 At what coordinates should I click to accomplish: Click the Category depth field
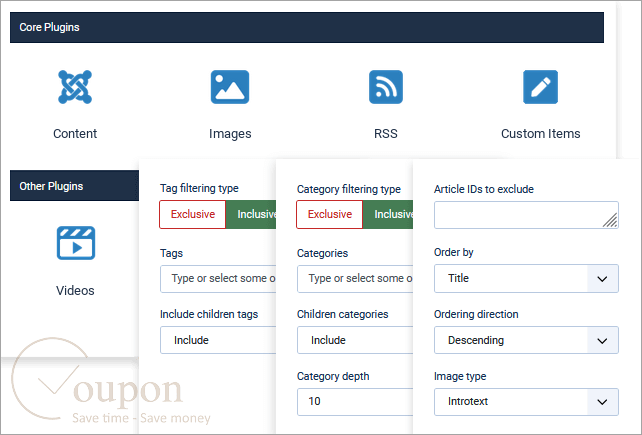click(355, 401)
